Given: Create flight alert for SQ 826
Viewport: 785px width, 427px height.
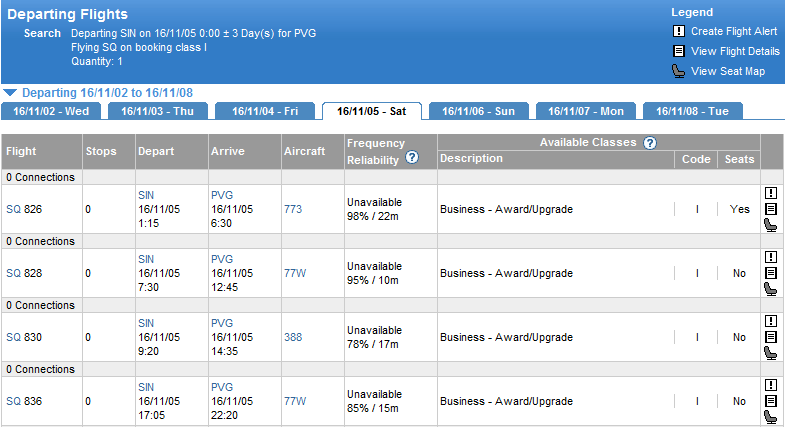Looking at the screenshot, I should 770,194.
